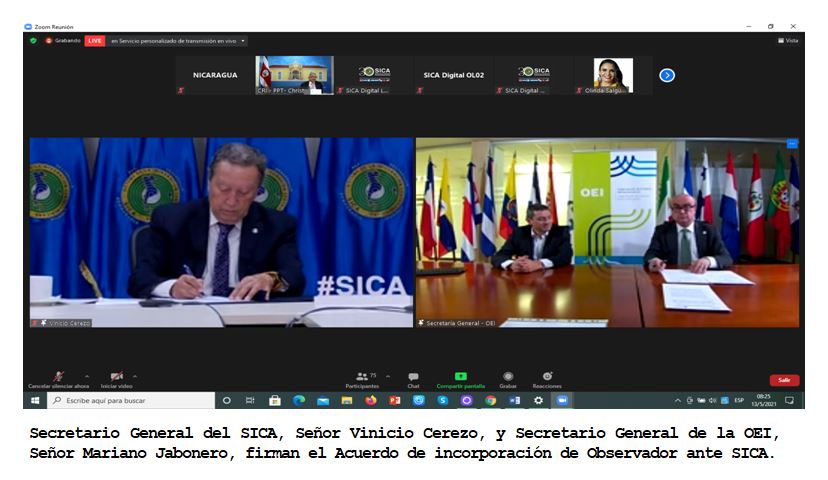Open the Participantes panel
828x480 pixels.
[x=362, y=380]
